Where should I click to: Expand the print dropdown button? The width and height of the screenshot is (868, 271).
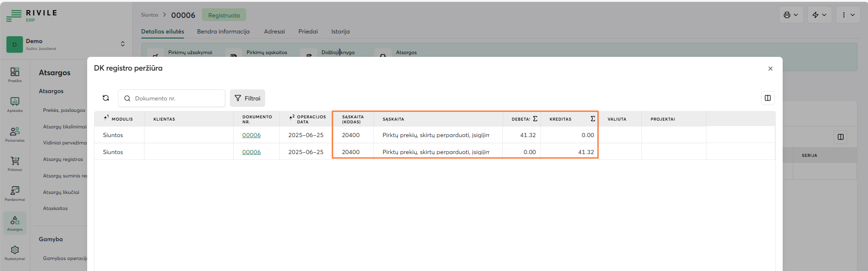coord(791,15)
